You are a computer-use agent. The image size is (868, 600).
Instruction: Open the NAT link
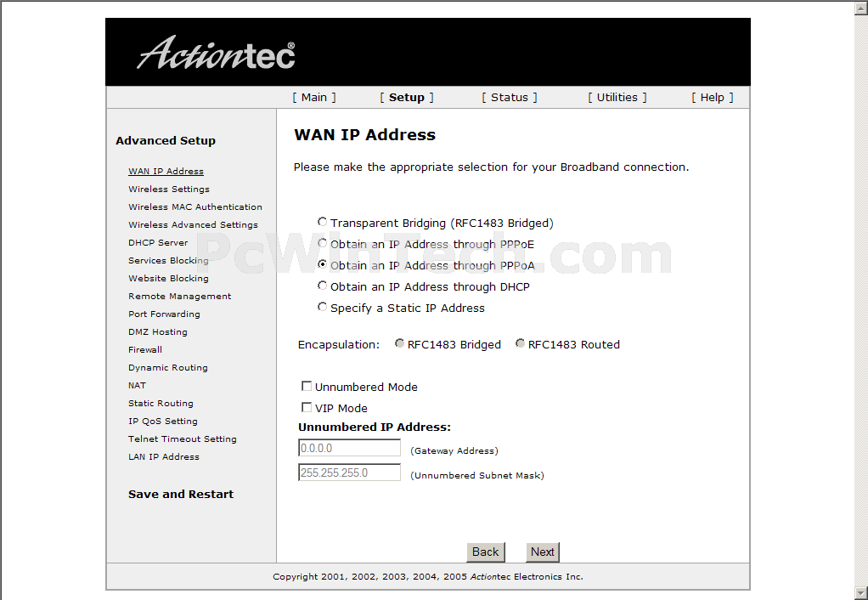click(137, 385)
